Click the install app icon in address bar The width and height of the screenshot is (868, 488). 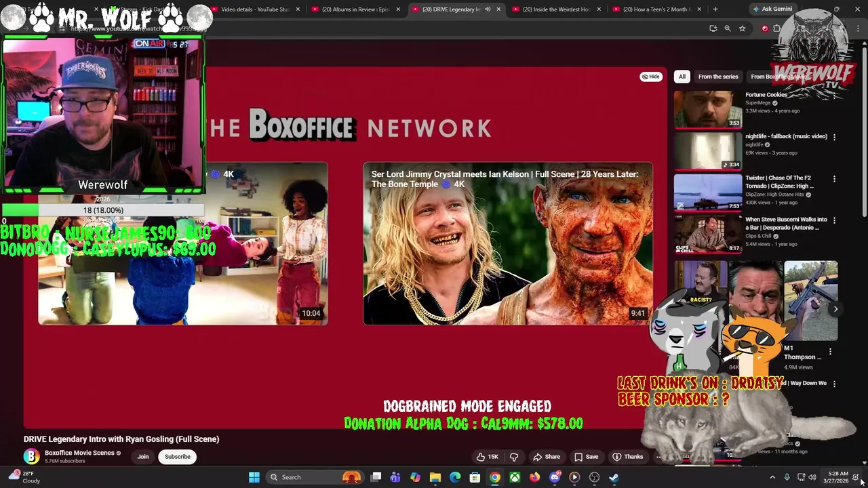pyautogui.click(x=713, y=28)
